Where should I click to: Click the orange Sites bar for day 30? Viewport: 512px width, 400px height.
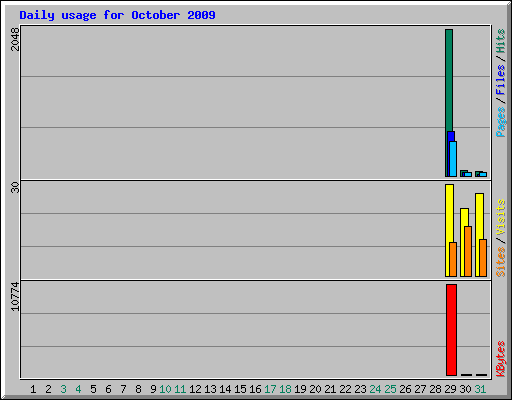(x=468, y=251)
